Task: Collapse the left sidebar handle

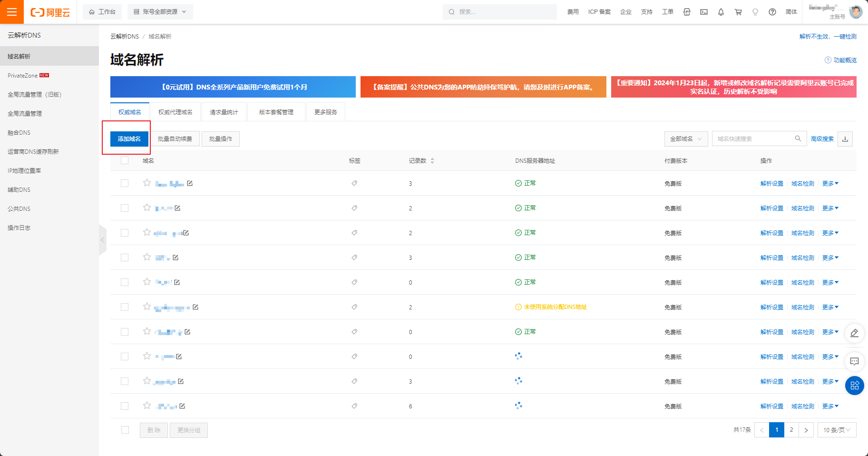Action: tap(102, 240)
